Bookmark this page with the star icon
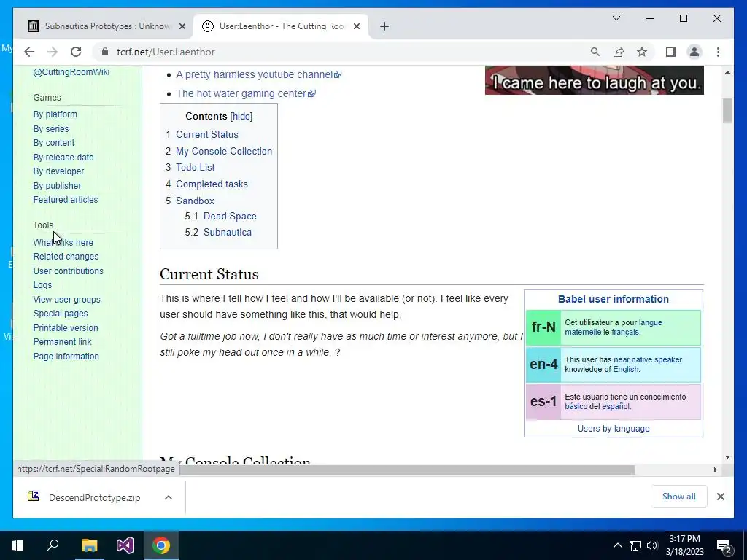This screenshot has width=747, height=560. pos(642,52)
